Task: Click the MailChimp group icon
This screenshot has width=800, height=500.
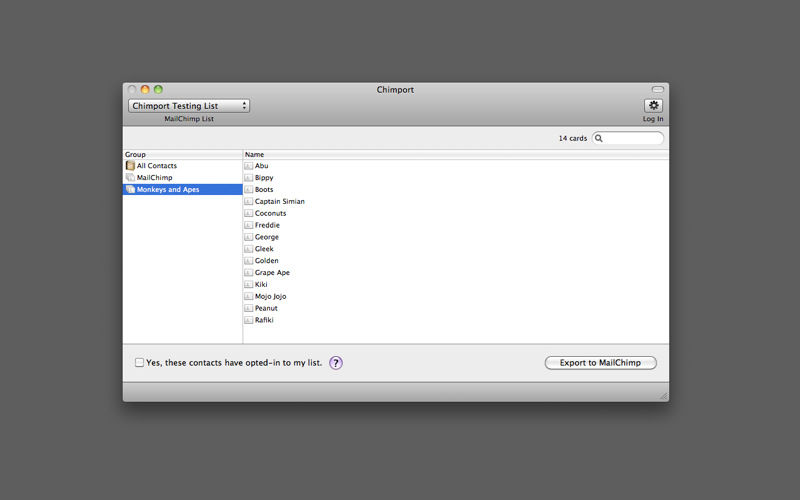Action: pos(130,178)
